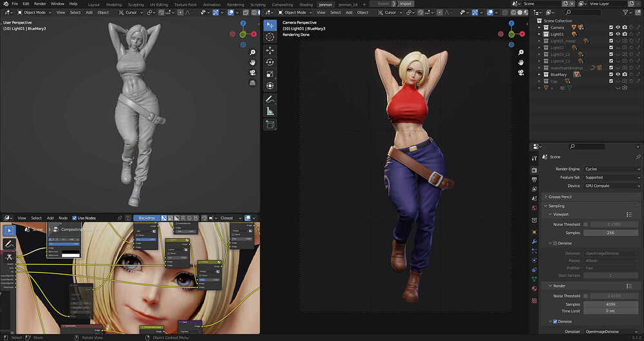The height and width of the screenshot is (341, 644).
Task: Open the Render menu
Action: [40, 4]
